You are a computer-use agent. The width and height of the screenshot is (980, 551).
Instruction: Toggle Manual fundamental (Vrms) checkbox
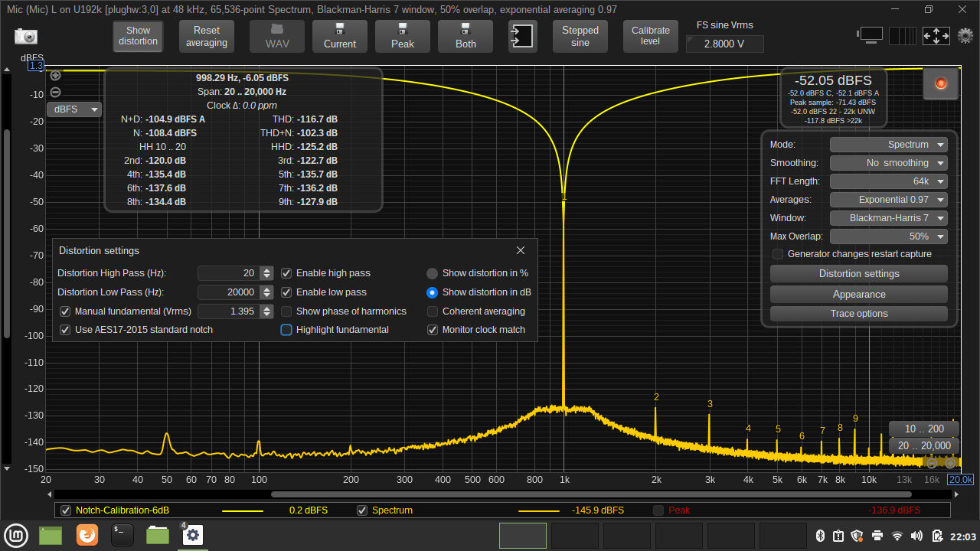[65, 311]
